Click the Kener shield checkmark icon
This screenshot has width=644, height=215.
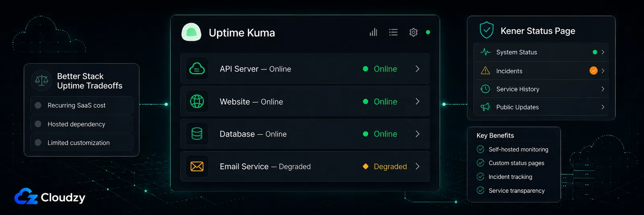tap(487, 30)
